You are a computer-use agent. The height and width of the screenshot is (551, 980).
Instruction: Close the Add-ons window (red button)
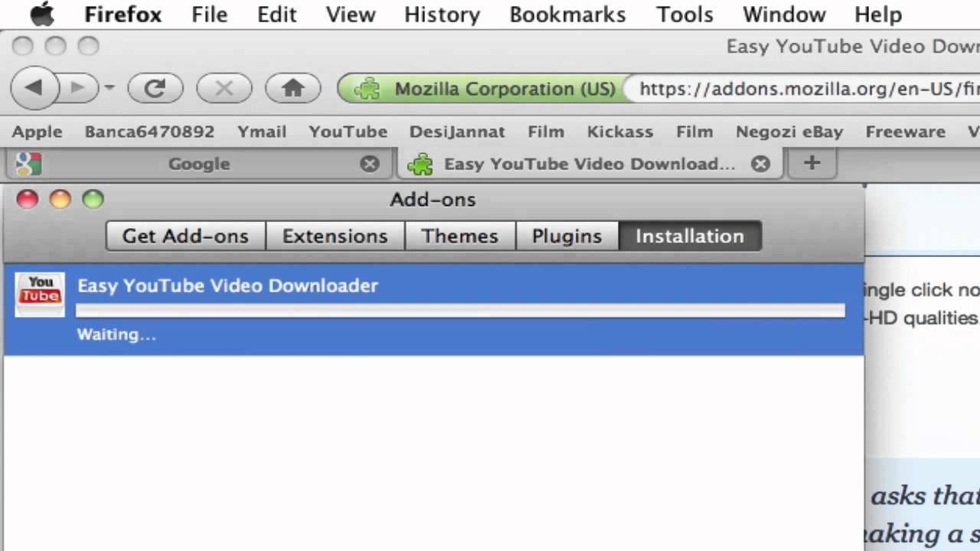coord(28,200)
